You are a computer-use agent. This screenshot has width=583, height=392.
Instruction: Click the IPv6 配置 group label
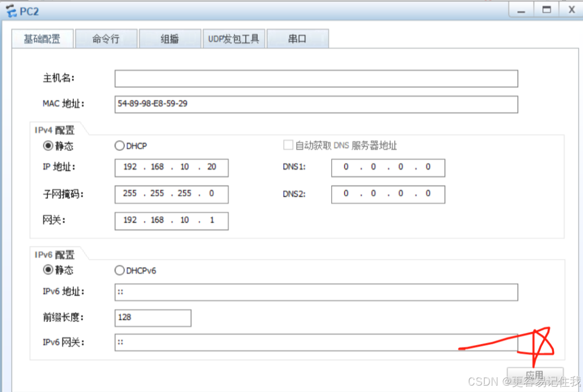(x=55, y=255)
